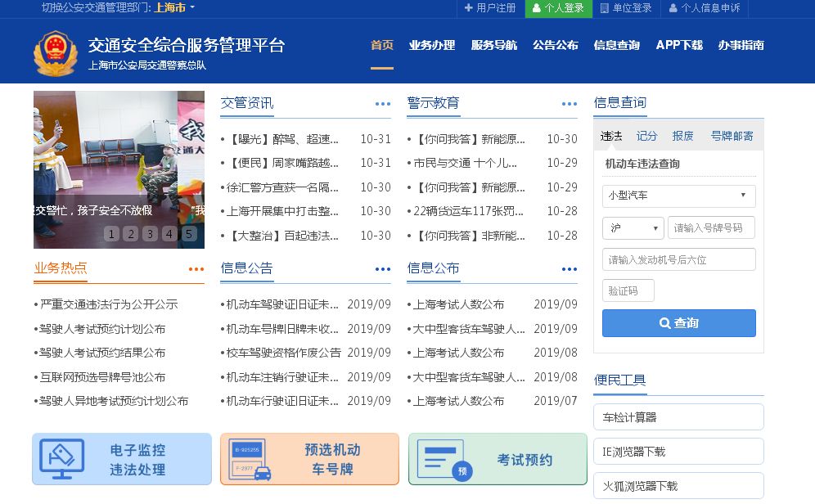Click the ellipsis icon beside 业务热点

point(196,268)
